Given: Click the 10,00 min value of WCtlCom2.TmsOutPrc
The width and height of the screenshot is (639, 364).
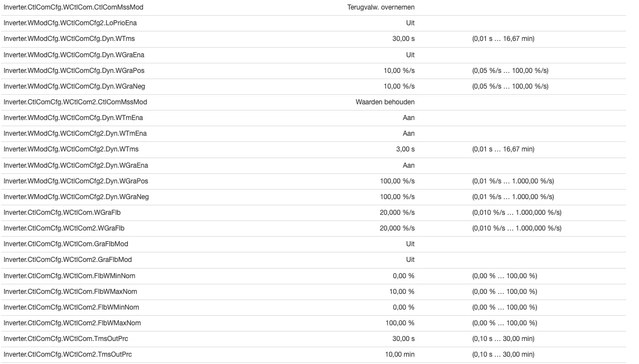Looking at the screenshot, I should pos(399,354).
